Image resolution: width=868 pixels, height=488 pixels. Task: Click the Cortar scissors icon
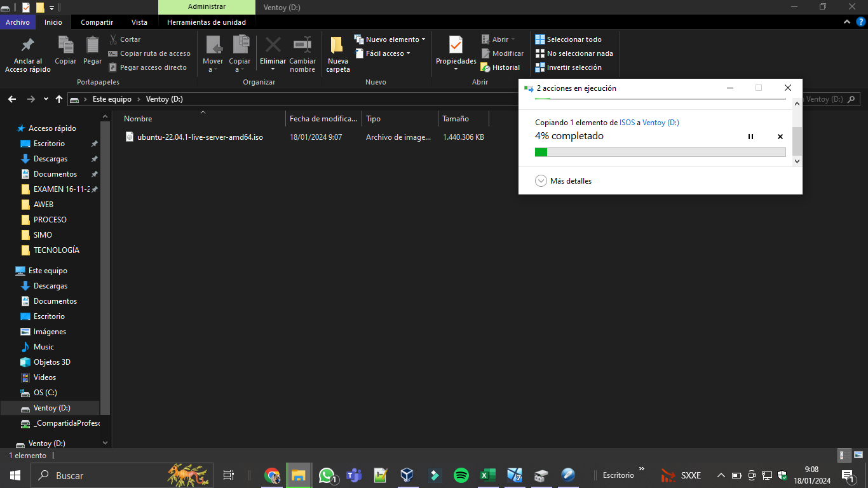coord(113,39)
